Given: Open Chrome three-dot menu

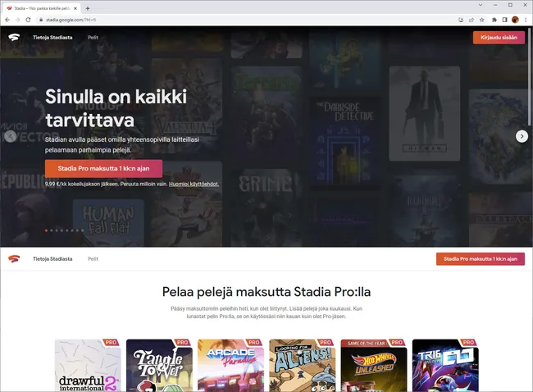Looking at the screenshot, I should (526, 20).
